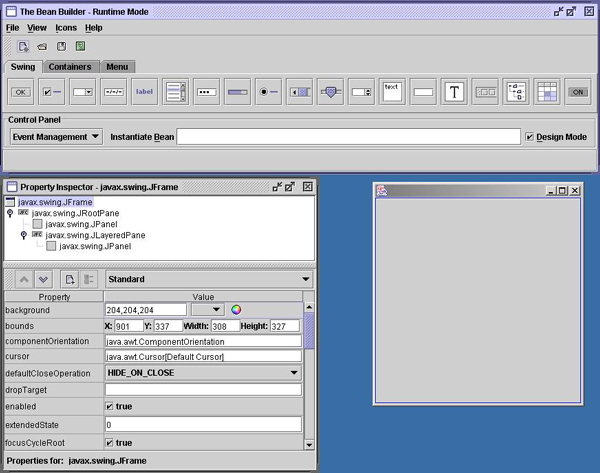Click the move down arrow in Property Inspector
The image size is (600, 473).
[x=43, y=279]
